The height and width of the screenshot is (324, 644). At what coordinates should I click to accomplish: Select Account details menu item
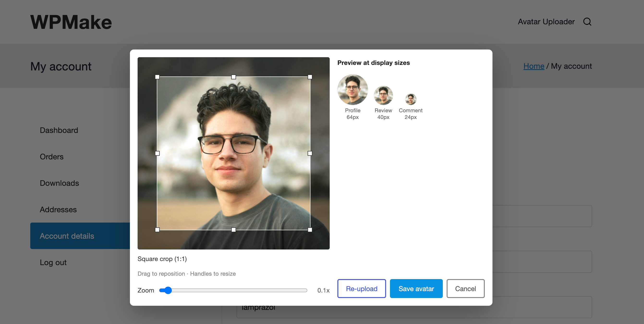tap(80, 236)
